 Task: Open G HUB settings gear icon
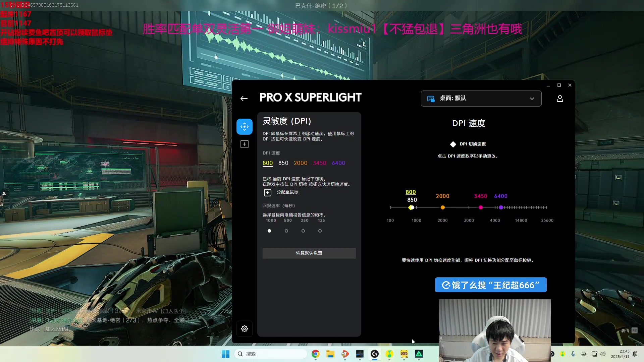(245, 329)
